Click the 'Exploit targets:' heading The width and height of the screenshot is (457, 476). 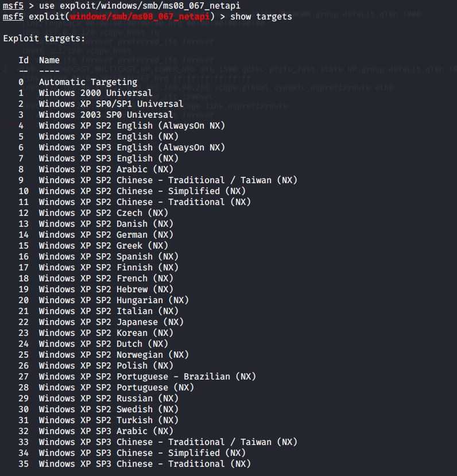(x=44, y=38)
